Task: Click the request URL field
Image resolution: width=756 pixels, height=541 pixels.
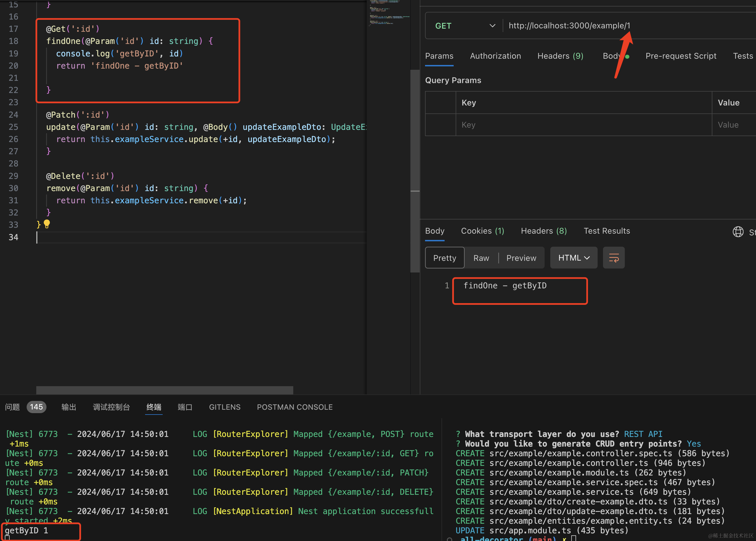Action: (x=629, y=26)
